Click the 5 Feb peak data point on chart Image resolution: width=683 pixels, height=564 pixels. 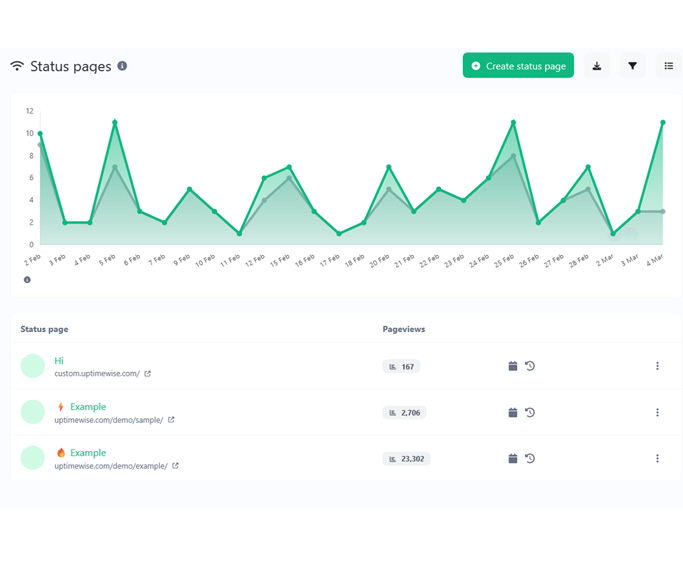pyautogui.click(x=115, y=123)
